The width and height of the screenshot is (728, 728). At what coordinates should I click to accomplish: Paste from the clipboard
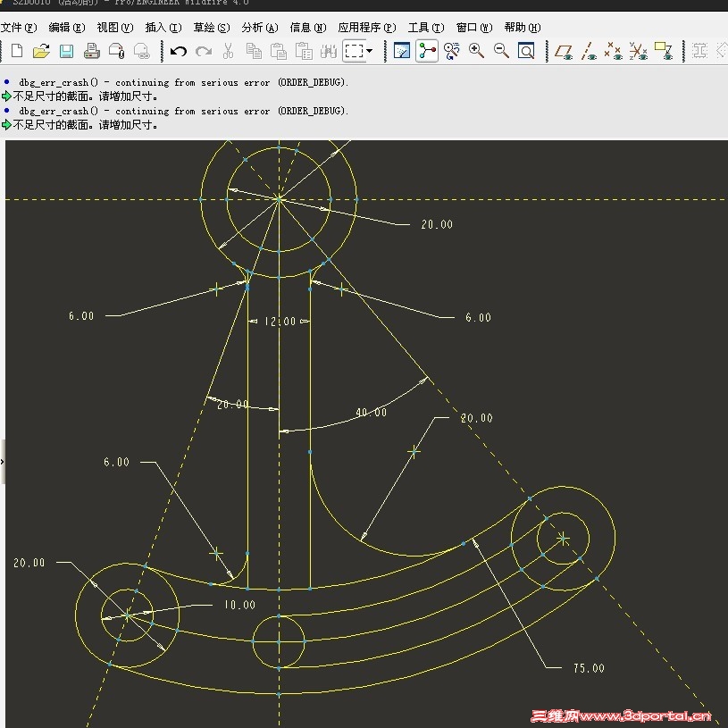[279, 51]
